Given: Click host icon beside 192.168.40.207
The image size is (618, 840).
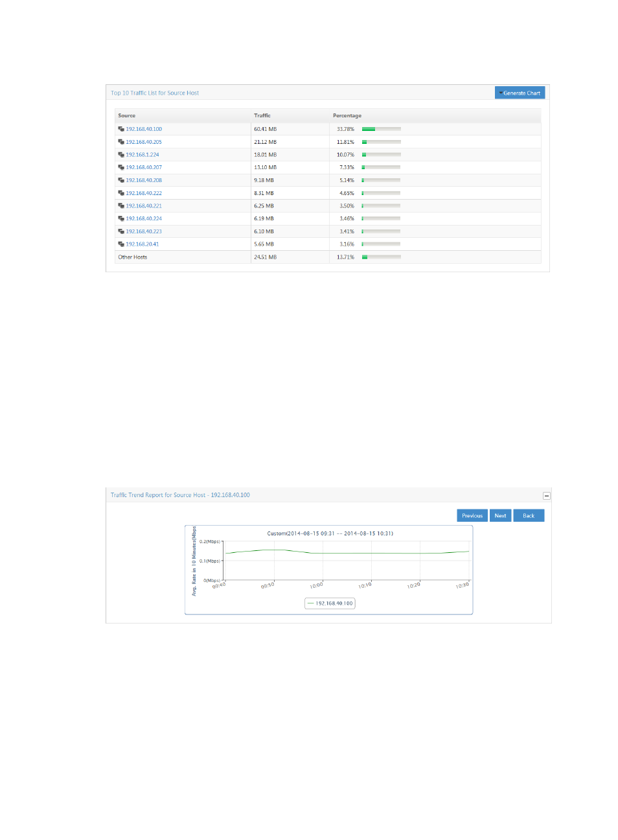Looking at the screenshot, I should [x=121, y=167].
